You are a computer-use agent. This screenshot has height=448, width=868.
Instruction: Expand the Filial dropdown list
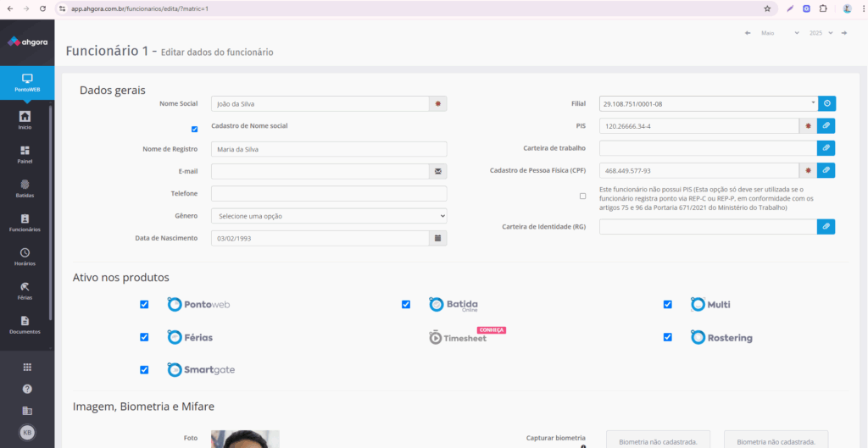708,103
